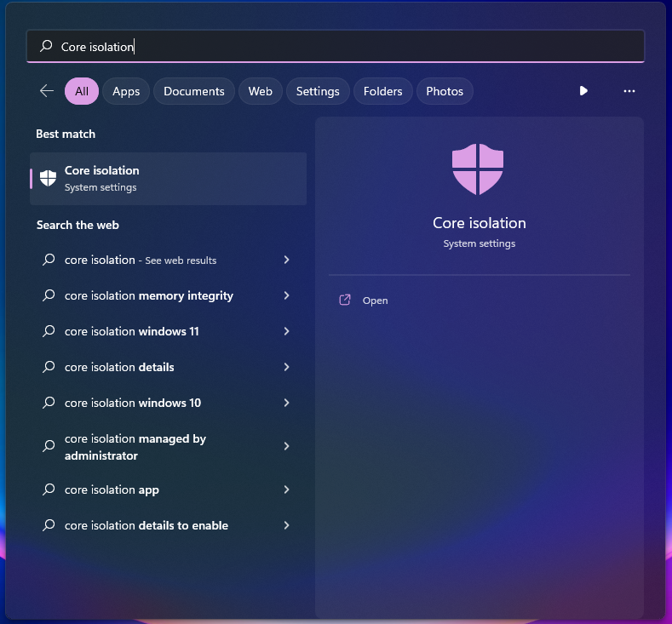
Task: Click the large pink shield icon in preview pane
Action: click(478, 169)
